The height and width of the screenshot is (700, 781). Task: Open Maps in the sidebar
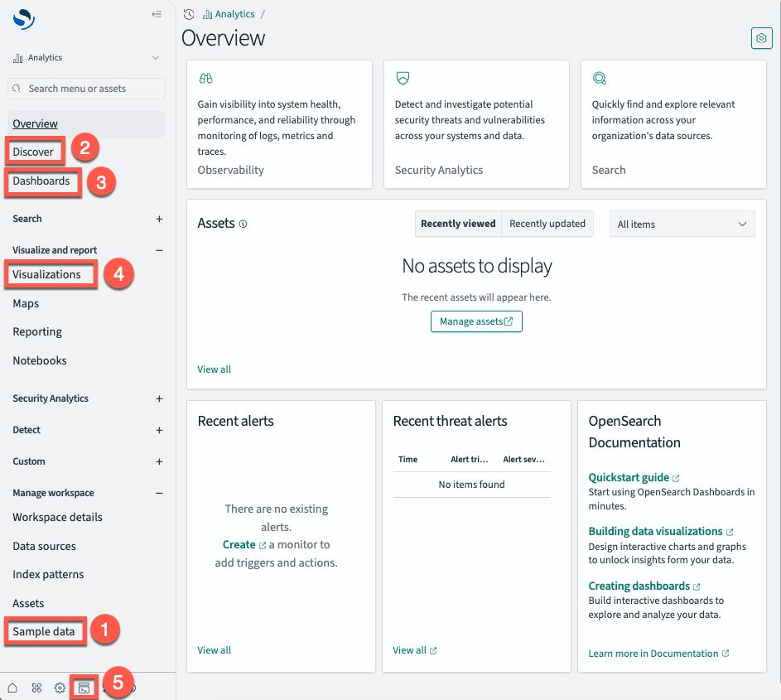[x=26, y=303]
